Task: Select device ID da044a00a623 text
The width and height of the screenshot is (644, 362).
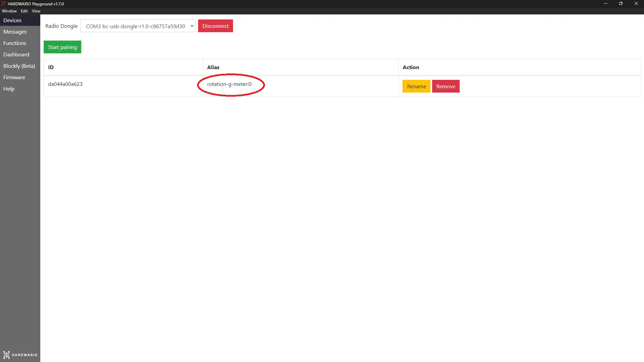Action: (x=65, y=84)
